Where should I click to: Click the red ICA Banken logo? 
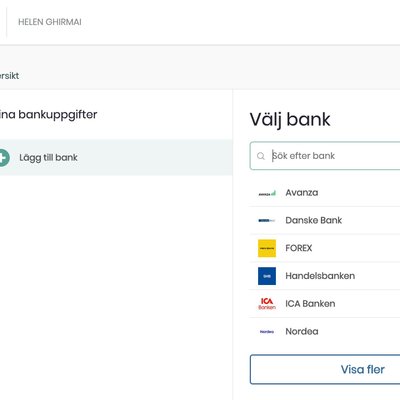[x=267, y=304]
